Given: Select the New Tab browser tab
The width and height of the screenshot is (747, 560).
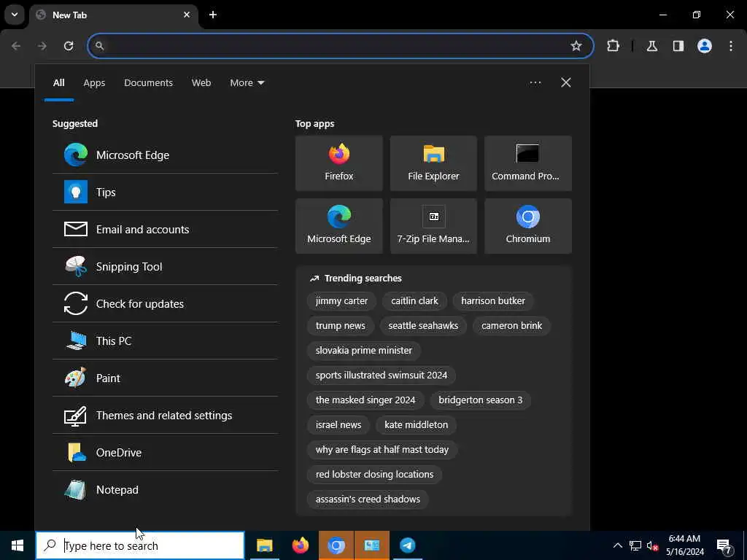Looking at the screenshot, I should pos(113,15).
